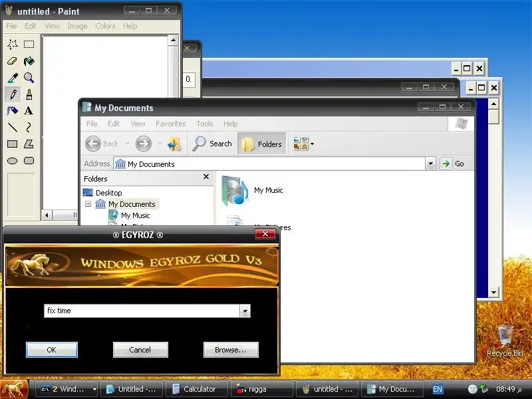Select the Polygon tool in Paint

29,144
